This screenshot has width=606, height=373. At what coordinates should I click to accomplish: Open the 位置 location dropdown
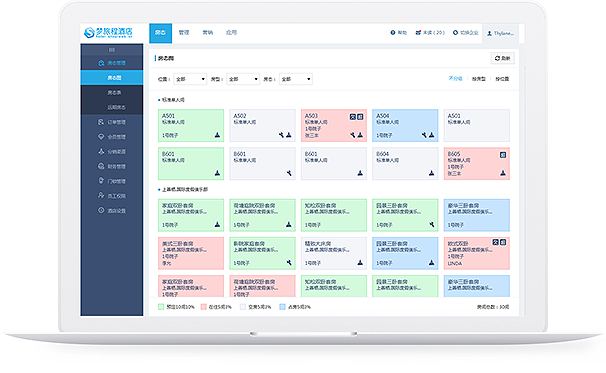pos(190,79)
